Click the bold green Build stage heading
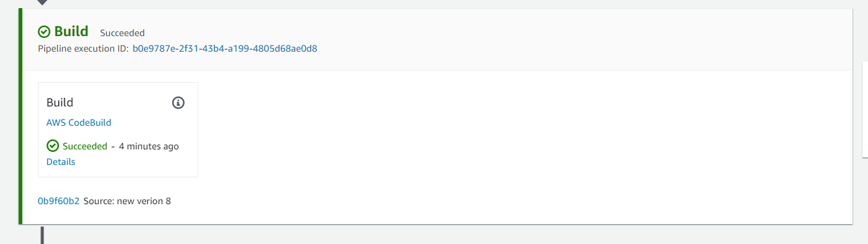 [x=71, y=32]
